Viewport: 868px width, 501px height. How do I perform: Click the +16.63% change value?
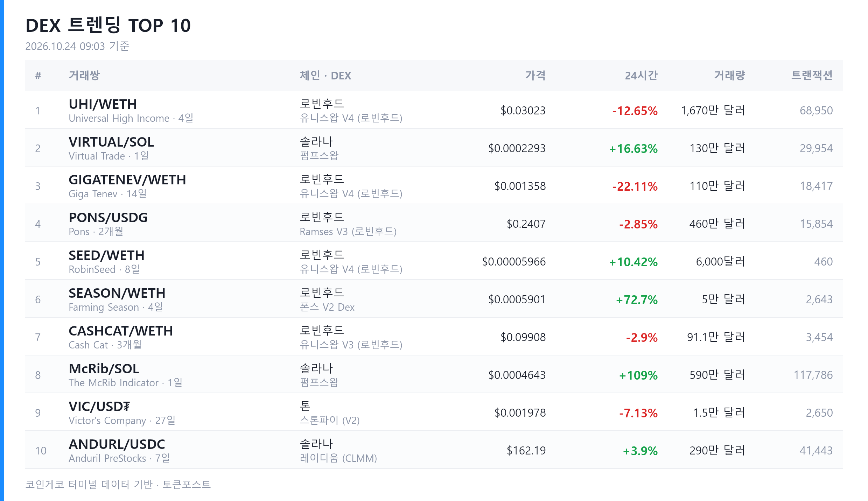pyautogui.click(x=633, y=149)
